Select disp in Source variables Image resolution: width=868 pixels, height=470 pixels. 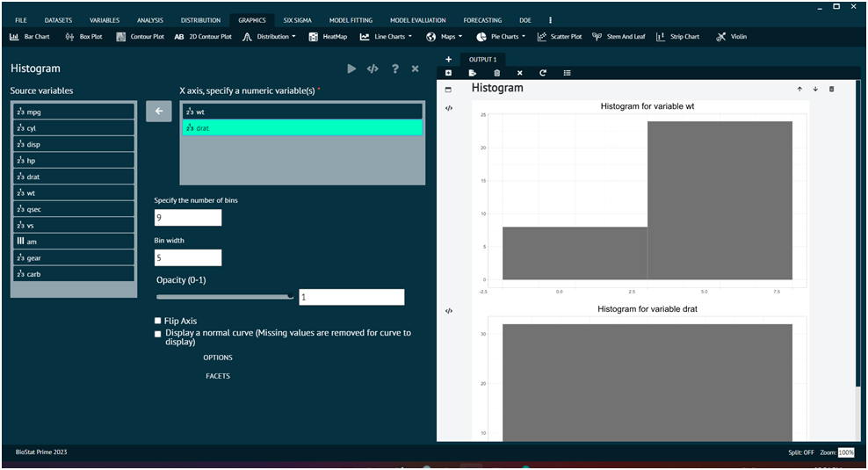coord(74,144)
